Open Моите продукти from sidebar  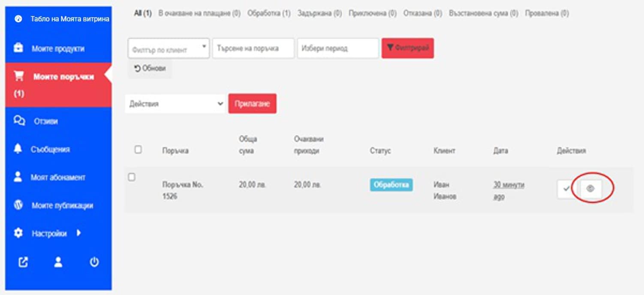tap(57, 48)
